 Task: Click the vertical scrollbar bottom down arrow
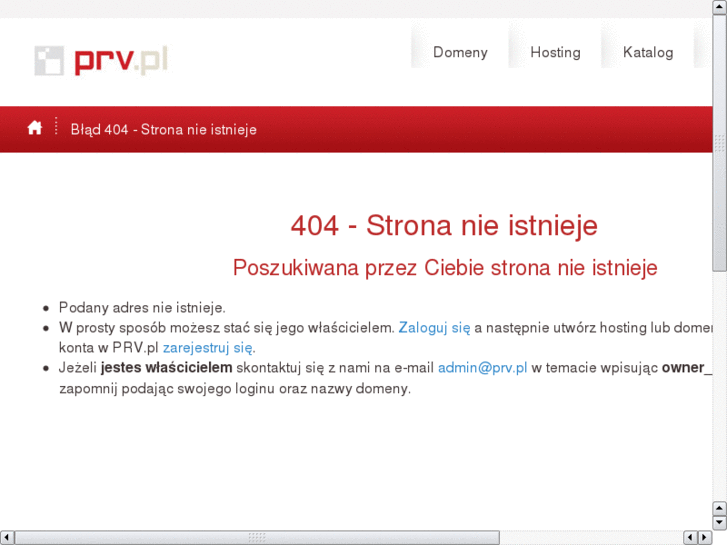click(x=720, y=523)
